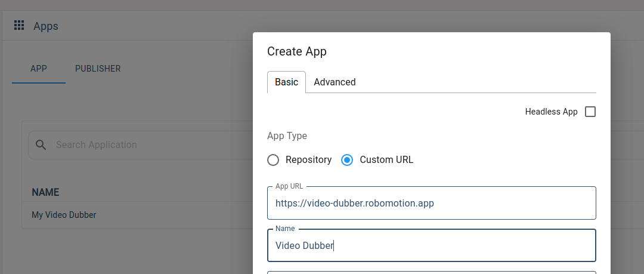
Task: Select the APP tab
Action: pos(39,69)
